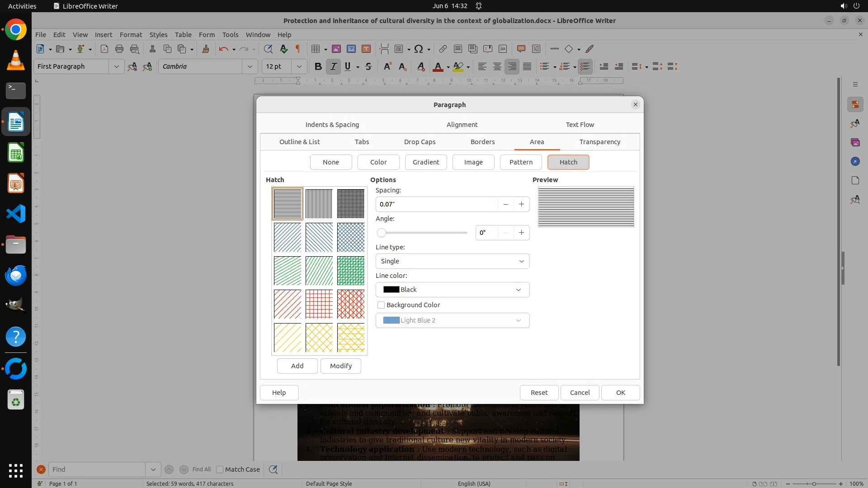Open the Transparency tab
The height and width of the screenshot is (488, 868).
tap(599, 142)
